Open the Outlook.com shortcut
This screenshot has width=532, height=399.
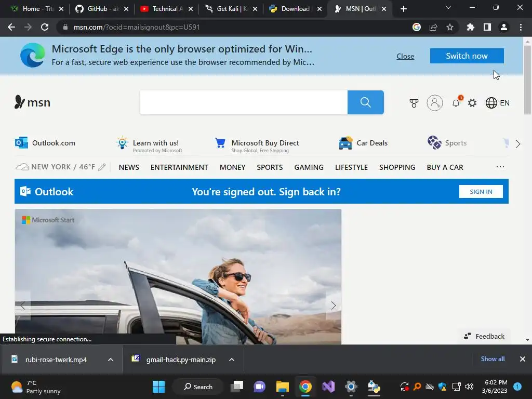[45, 143]
